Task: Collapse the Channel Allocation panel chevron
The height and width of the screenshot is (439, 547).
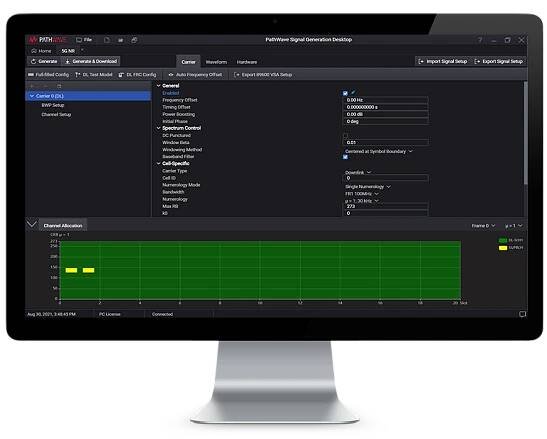Action: (32, 224)
